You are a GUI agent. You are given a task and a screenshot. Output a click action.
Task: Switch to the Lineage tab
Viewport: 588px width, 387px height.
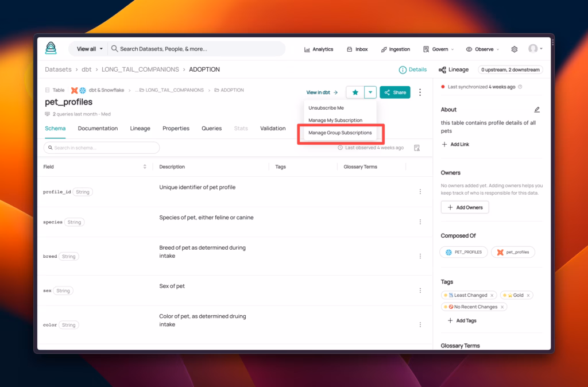[x=140, y=128]
